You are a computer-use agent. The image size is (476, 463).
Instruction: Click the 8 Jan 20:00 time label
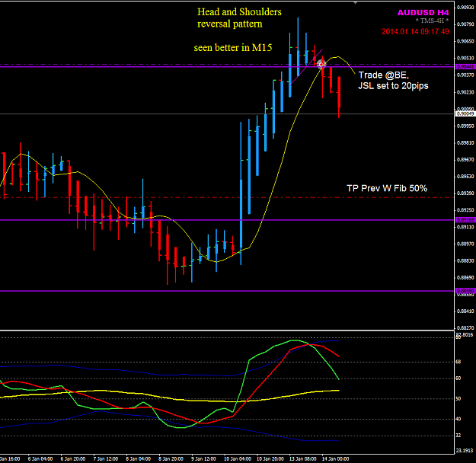point(171,458)
